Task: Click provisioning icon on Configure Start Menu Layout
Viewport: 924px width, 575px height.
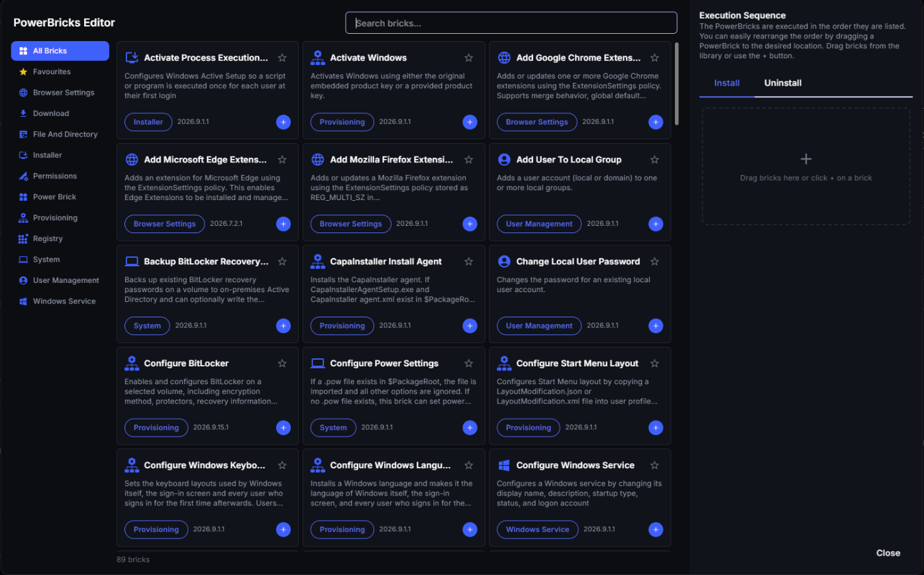Action: click(504, 363)
